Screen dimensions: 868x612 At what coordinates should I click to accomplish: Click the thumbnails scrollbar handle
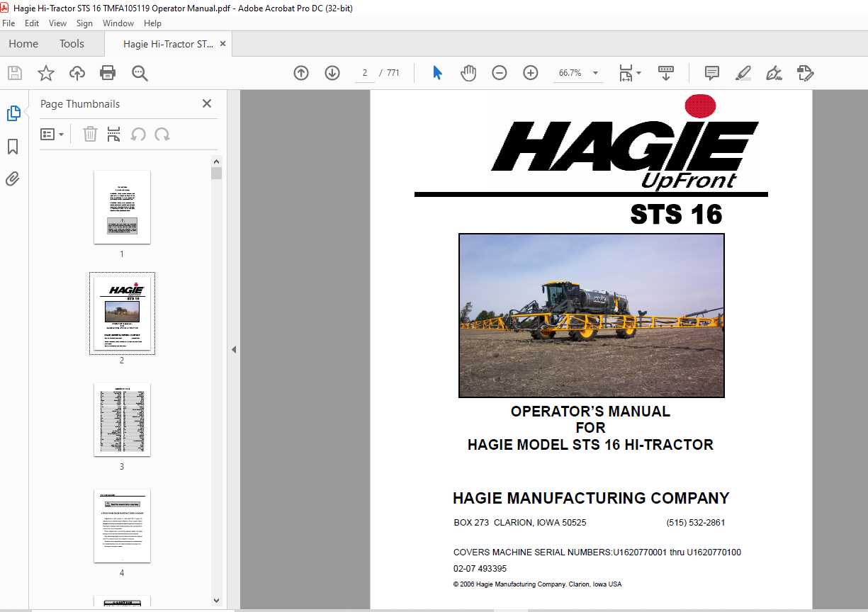click(216, 174)
